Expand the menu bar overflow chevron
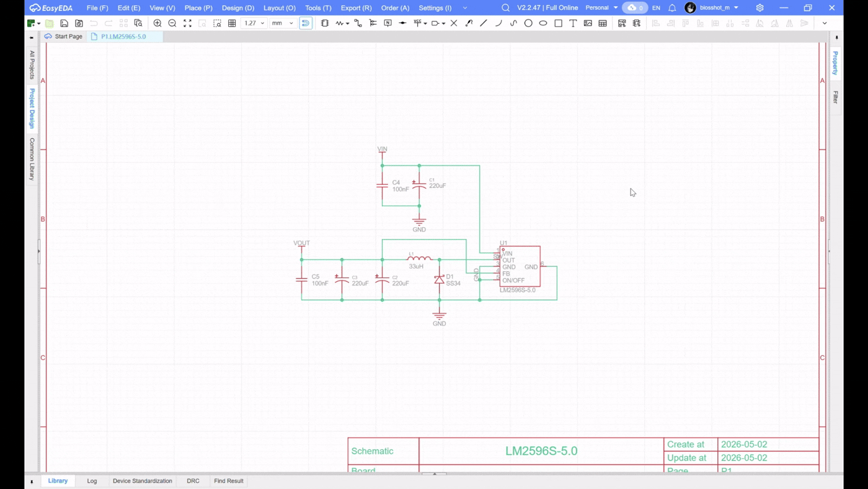Screen dimensions: 868x489 click(465, 8)
